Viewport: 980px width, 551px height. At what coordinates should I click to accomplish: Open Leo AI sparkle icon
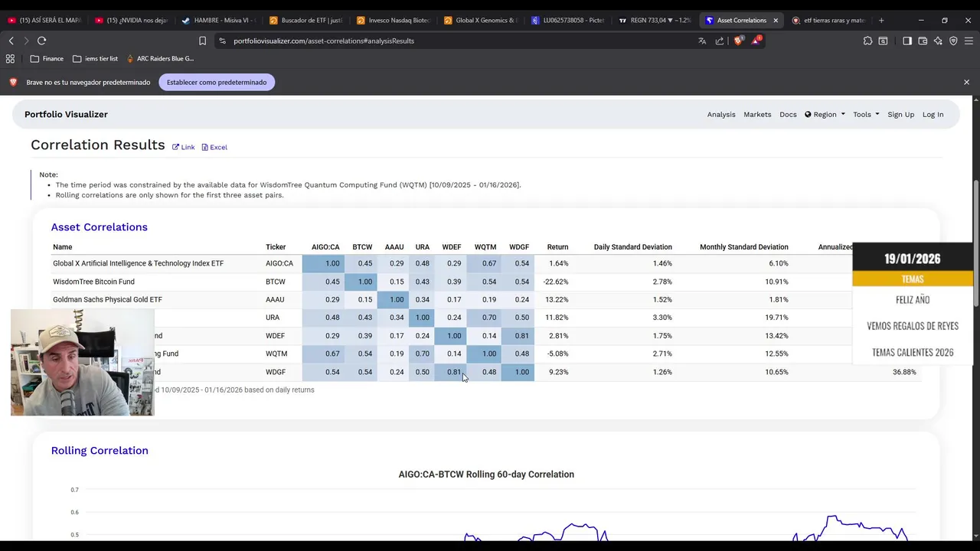coord(938,41)
